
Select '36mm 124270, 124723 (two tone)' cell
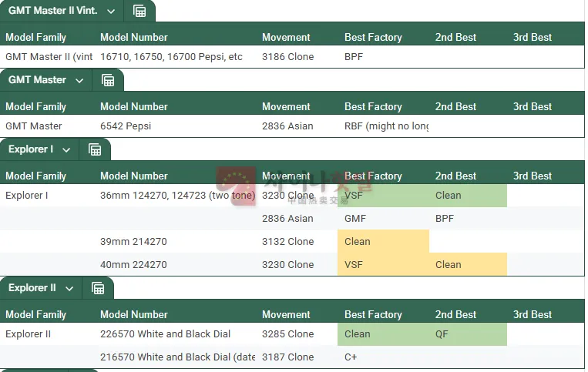tap(177, 196)
